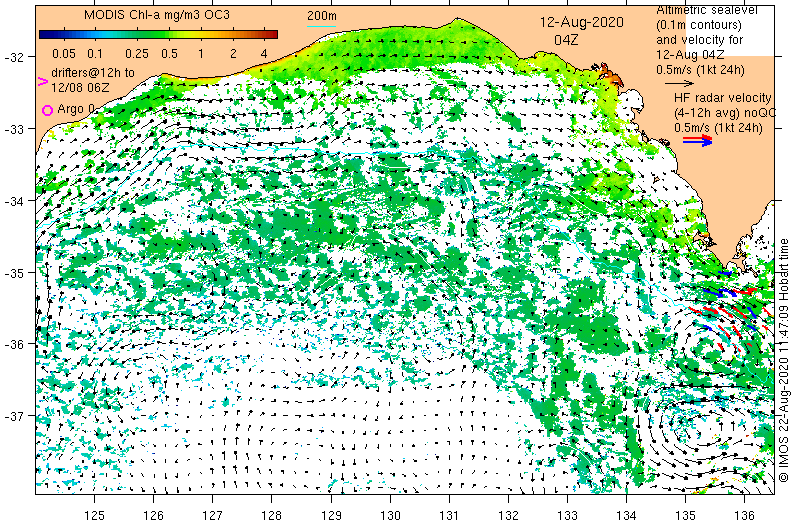The width and height of the screenshot is (800, 520).
Task: Click the color scale tick label 4
Action: click(264, 54)
